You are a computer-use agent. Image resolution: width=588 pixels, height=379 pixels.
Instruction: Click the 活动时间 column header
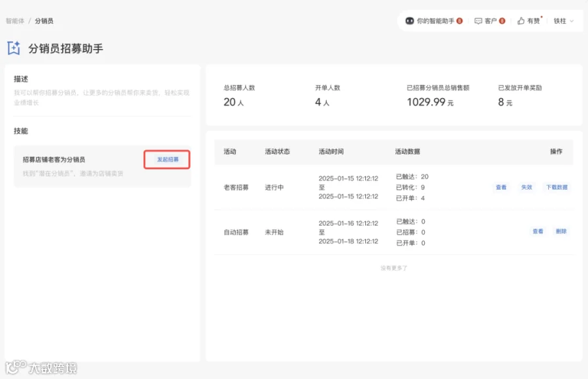(x=331, y=152)
